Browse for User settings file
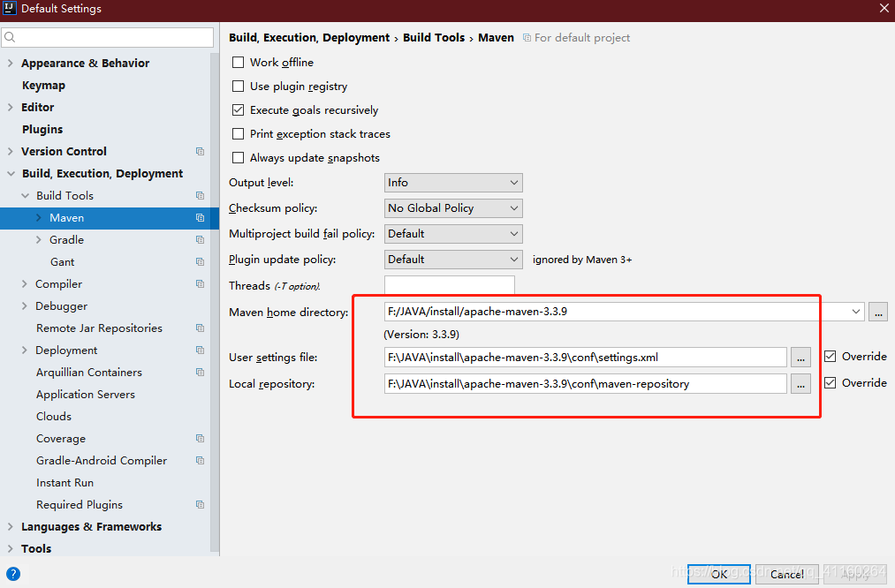Image resolution: width=895 pixels, height=588 pixels. tap(800, 358)
